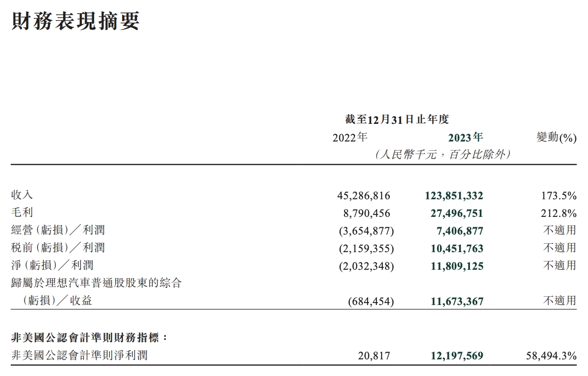Select 不適用 in the 稅前（虧損）／利潤 row
This screenshot has width=588, height=376.
tap(560, 248)
